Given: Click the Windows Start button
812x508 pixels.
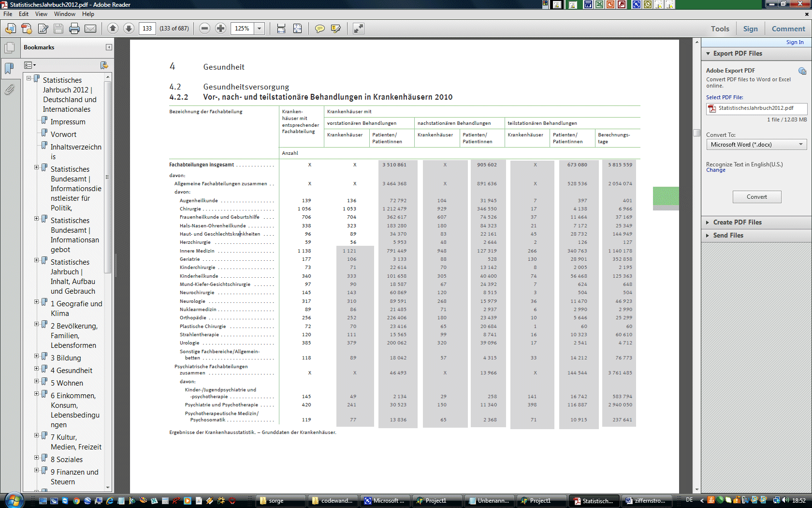Looking at the screenshot, I should pyautogui.click(x=14, y=500).
